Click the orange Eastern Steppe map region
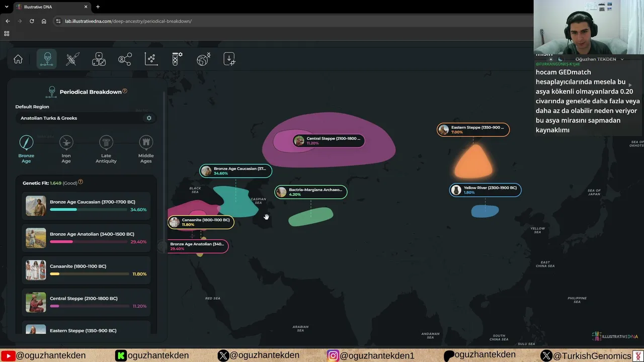644x362 pixels. (x=473, y=162)
